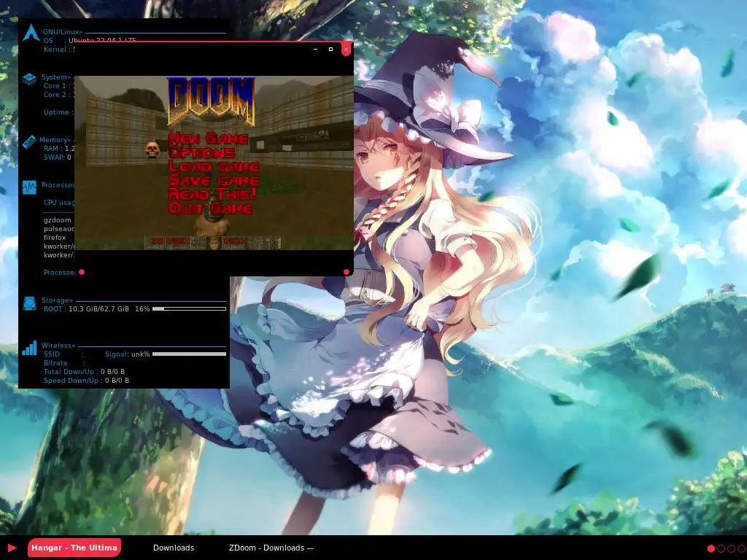This screenshot has width=747, height=560.
Task: Select Read This! in the Doom menu
Action: (212, 194)
